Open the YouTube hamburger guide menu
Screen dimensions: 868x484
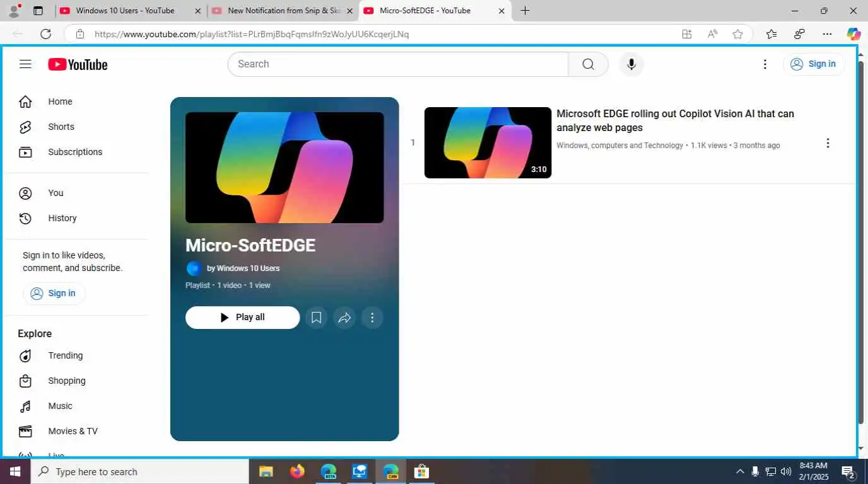[25, 64]
